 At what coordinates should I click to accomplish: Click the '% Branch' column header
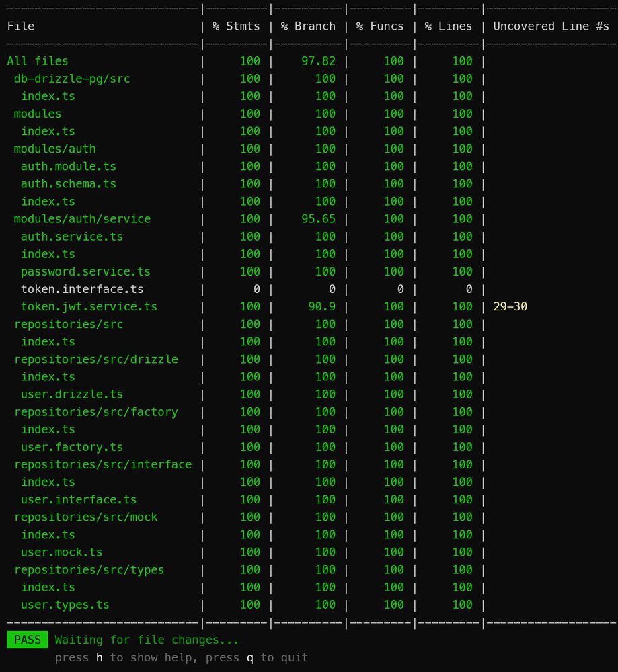point(309,26)
